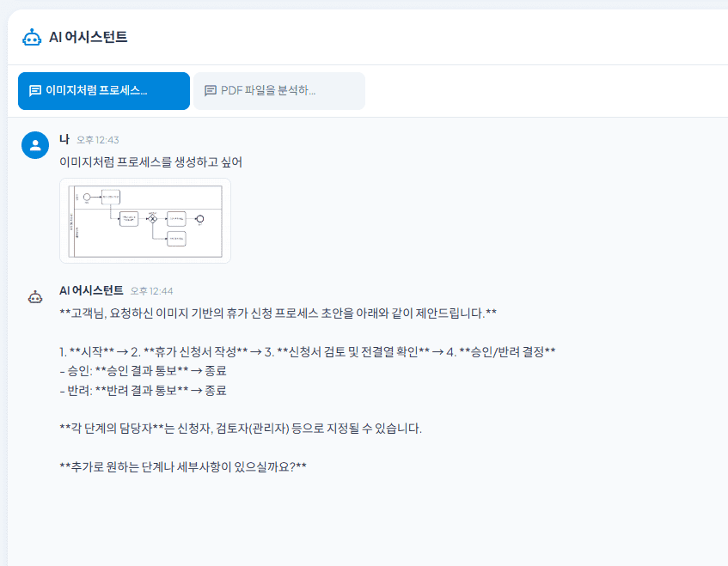Click the chat icon in PDF 파일을 분석하 tab
Screen dimensions: 728x566
click(x=211, y=91)
